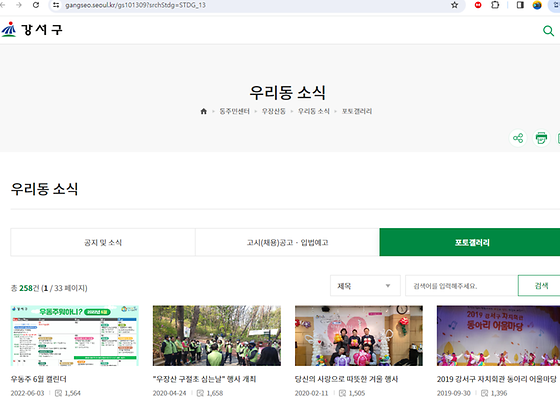This screenshot has height=399, width=560.
Task: Open the browser profile avatar
Action: pos(537,5)
